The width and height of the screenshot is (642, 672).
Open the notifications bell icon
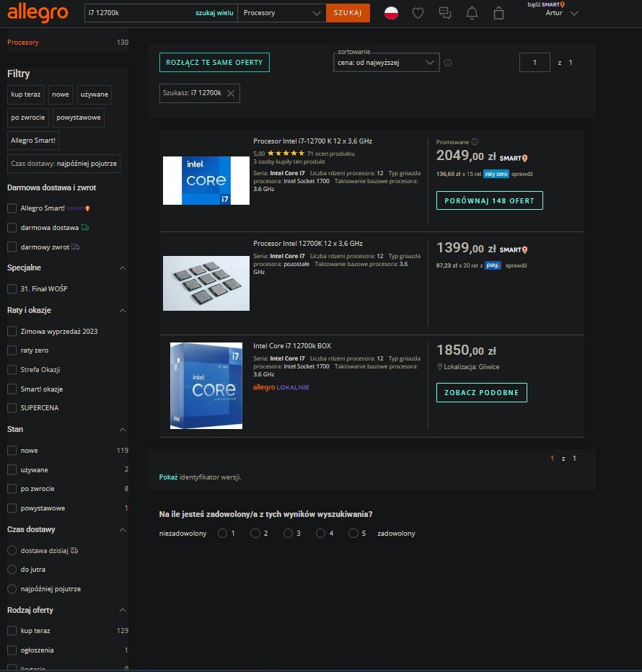click(x=472, y=13)
